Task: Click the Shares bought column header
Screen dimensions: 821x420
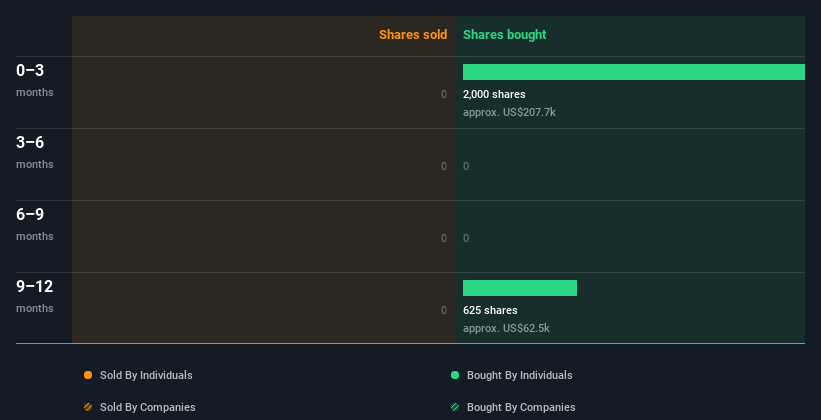Action: pyautogui.click(x=504, y=35)
